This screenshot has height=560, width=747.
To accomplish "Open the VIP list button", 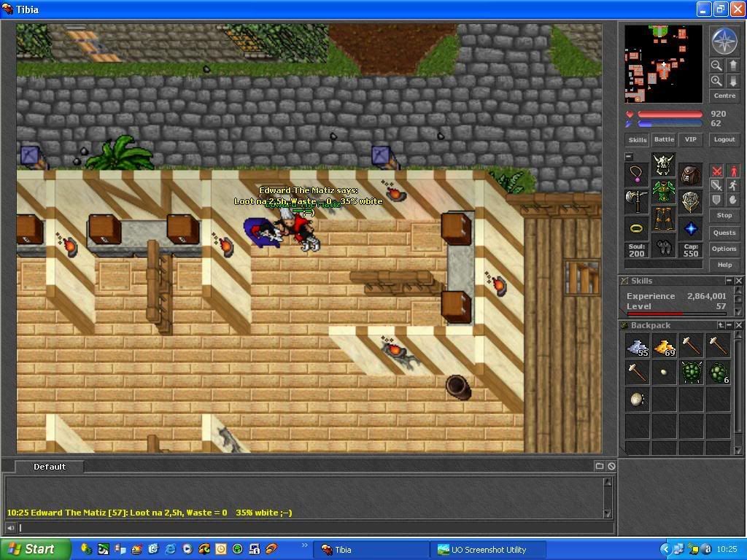I will coord(690,139).
